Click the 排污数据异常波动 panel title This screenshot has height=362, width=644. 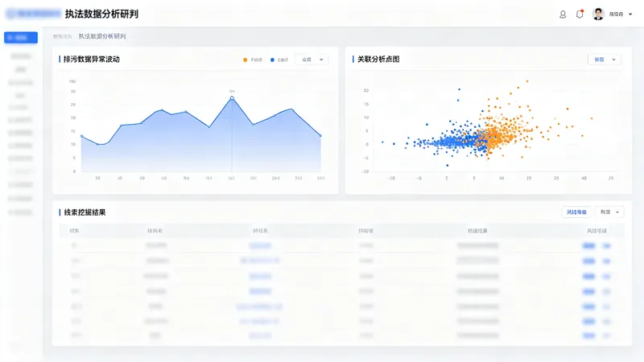point(91,59)
